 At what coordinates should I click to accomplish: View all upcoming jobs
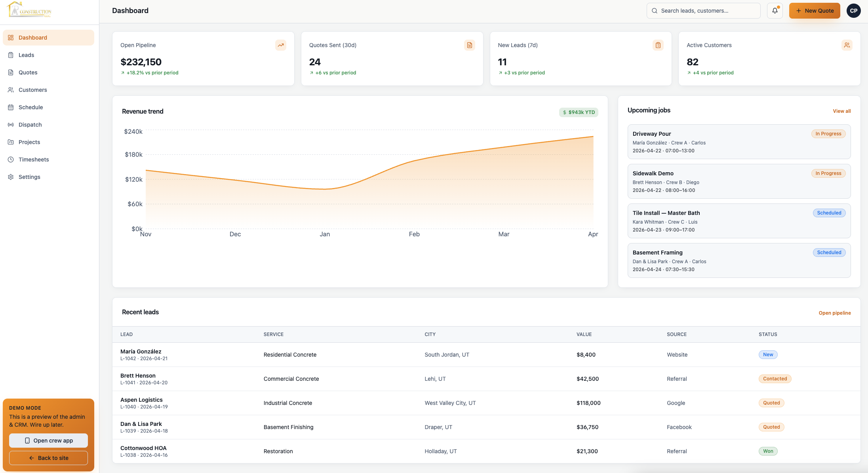(x=842, y=111)
